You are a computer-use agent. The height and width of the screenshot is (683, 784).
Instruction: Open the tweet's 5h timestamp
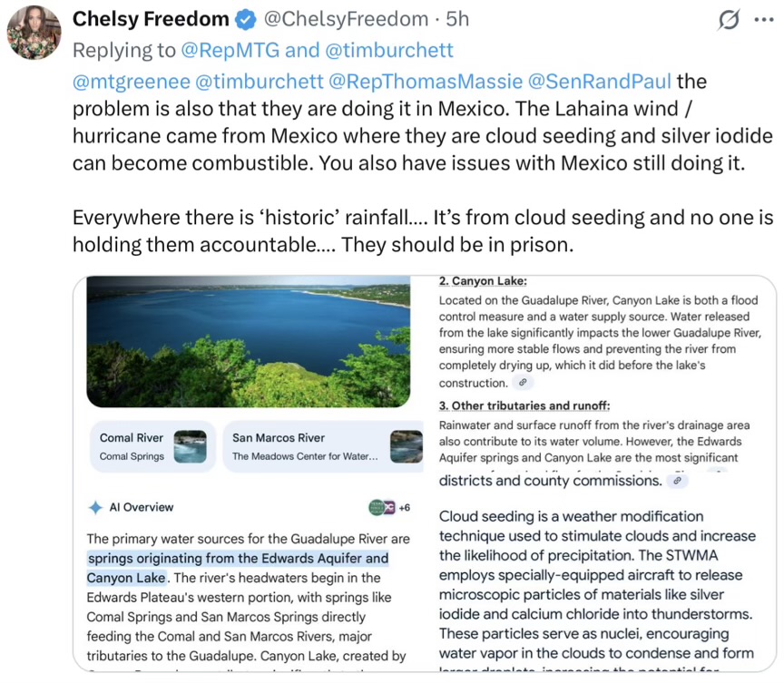457,19
